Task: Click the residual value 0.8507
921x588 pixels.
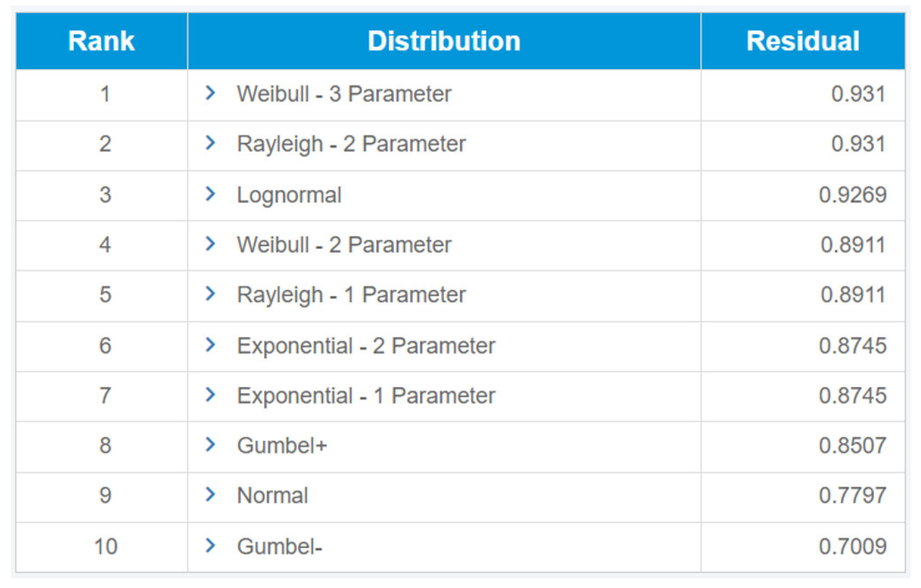Action: click(853, 445)
